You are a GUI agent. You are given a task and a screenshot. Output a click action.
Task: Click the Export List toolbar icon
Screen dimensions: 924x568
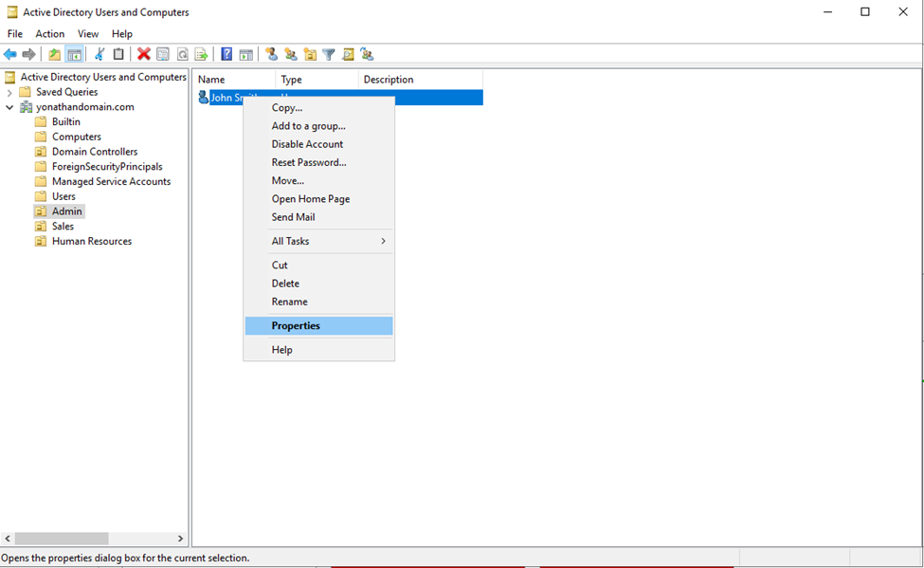[202, 54]
